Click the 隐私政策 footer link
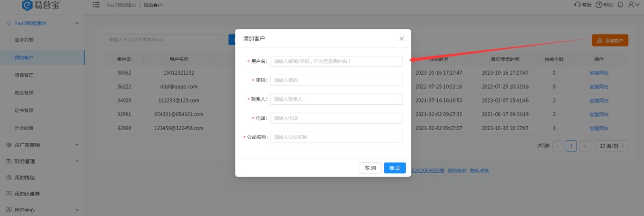 coord(479,170)
